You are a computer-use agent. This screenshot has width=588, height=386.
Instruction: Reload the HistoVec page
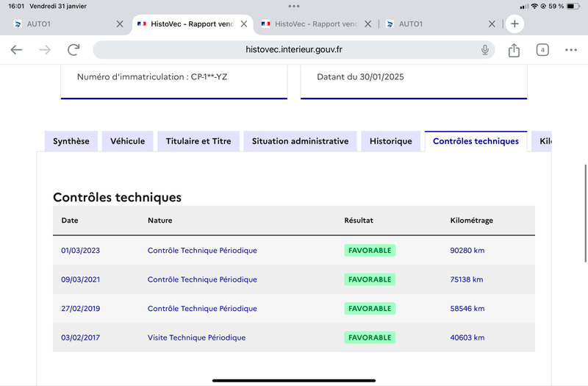(73, 49)
